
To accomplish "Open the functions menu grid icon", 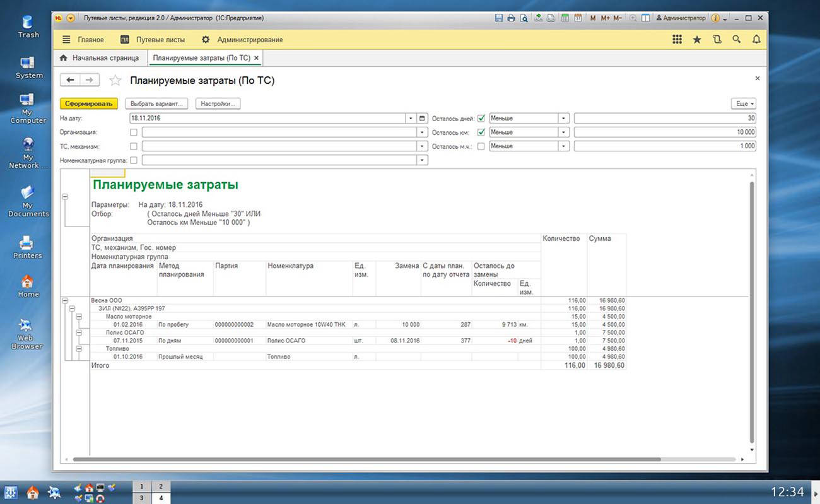I will (x=677, y=40).
